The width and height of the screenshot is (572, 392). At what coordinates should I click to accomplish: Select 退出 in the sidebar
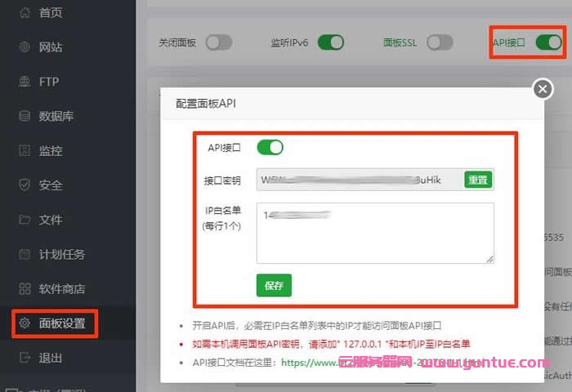point(51,358)
